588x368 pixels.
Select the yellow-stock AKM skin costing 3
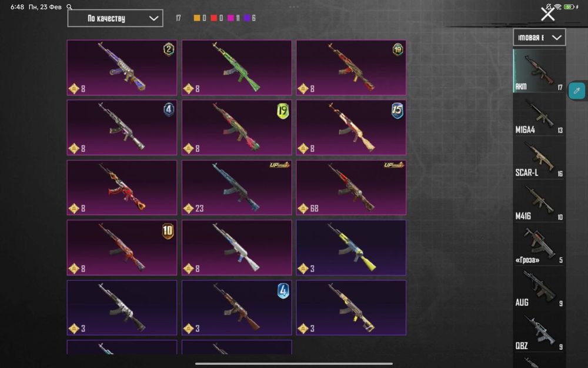[x=351, y=247]
